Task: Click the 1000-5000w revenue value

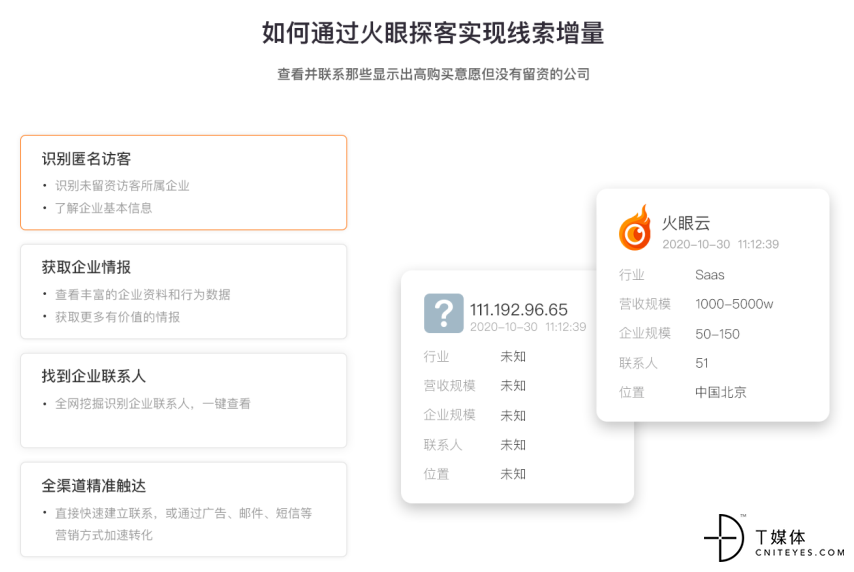Action: pyautogui.click(x=734, y=304)
